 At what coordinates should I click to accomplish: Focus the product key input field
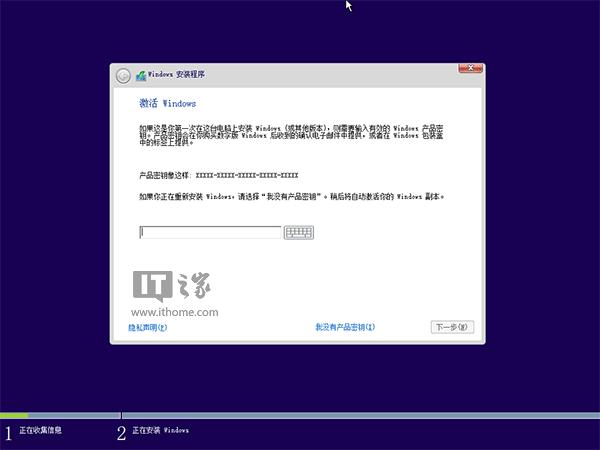coord(210,232)
